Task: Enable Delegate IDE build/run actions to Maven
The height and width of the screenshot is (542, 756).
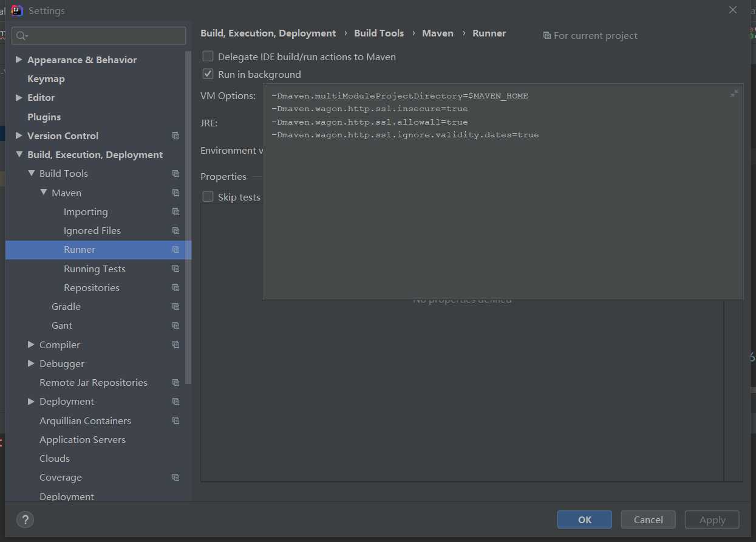Action: point(208,57)
